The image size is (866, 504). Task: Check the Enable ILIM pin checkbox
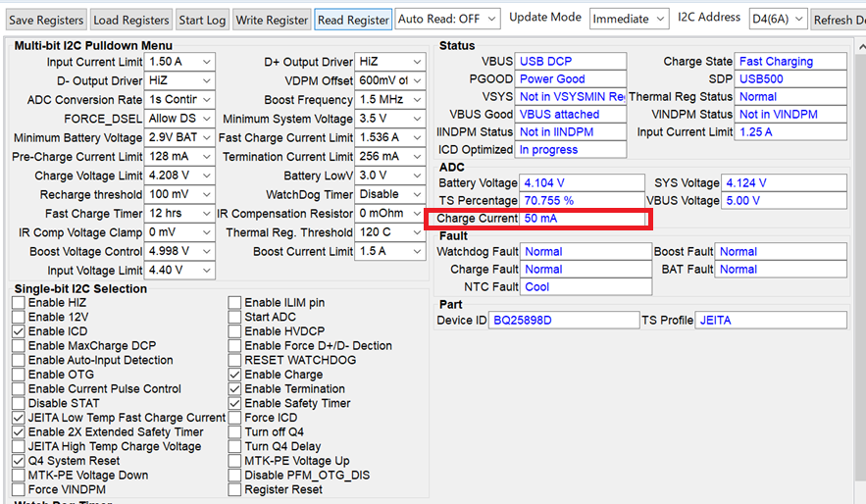pos(234,303)
